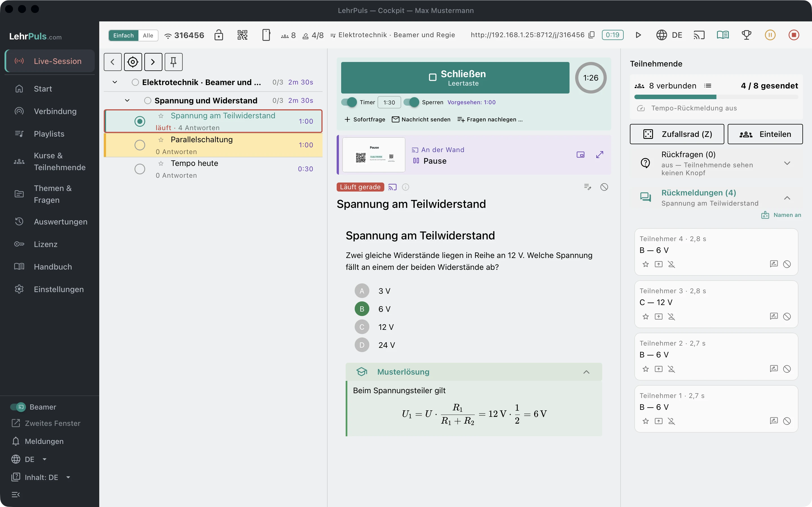812x507 pixels.
Task: Collapse the Musterlösung section
Action: [x=586, y=372]
